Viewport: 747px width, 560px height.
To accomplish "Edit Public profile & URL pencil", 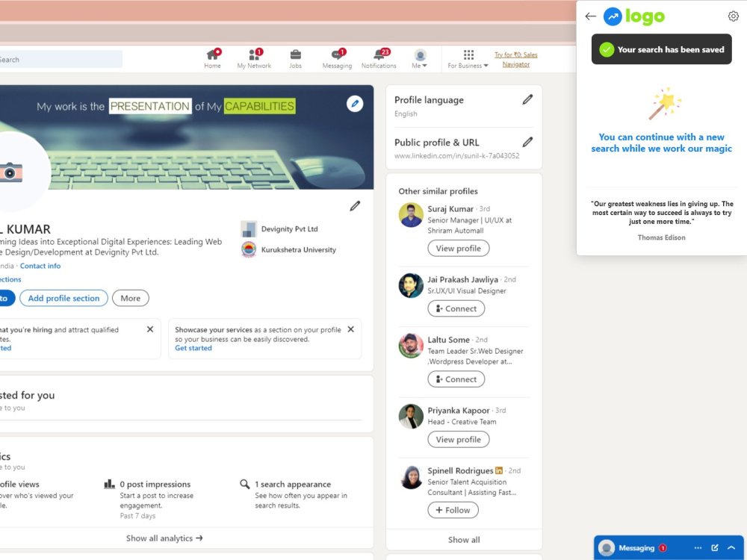I will pos(527,142).
